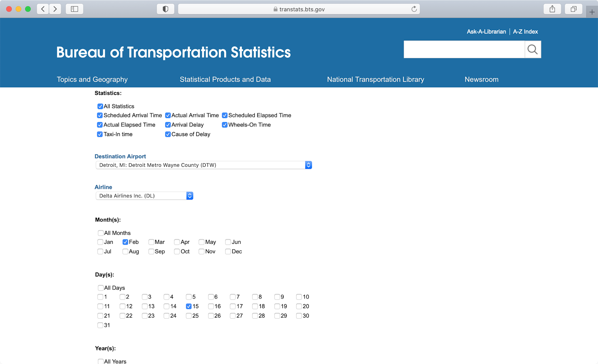Viewport: 598px width, 364px height.
Task: Check the All Days checkbox
Action: [x=101, y=288]
